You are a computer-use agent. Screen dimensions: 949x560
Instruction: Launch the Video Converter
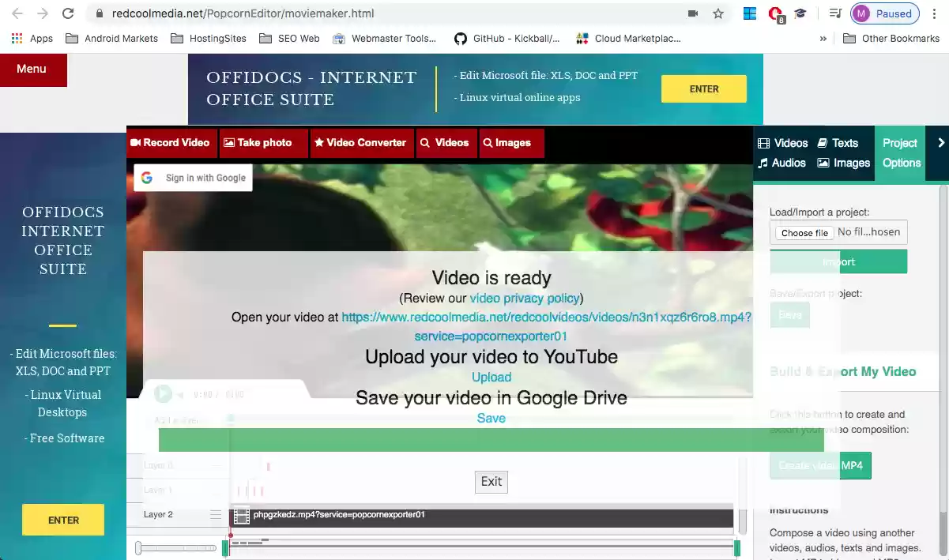point(360,143)
